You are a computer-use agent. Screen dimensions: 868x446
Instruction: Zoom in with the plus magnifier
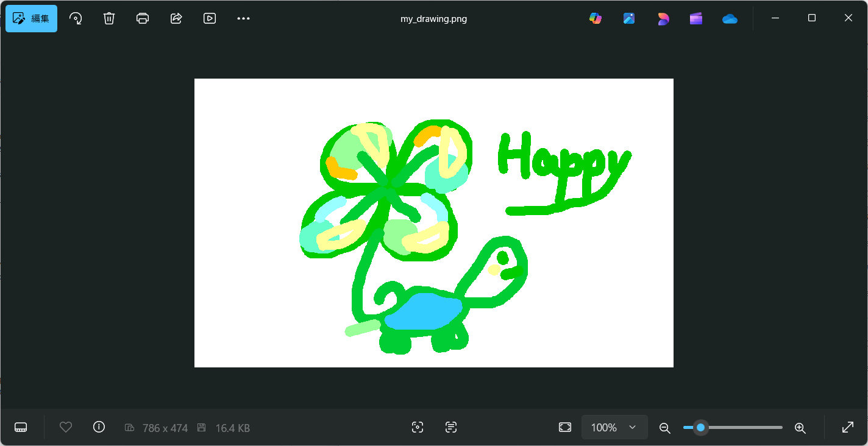tap(800, 428)
